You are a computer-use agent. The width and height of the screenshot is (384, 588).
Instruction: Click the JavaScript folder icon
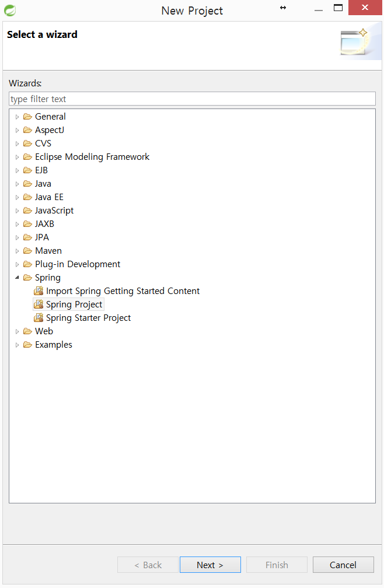(x=27, y=211)
